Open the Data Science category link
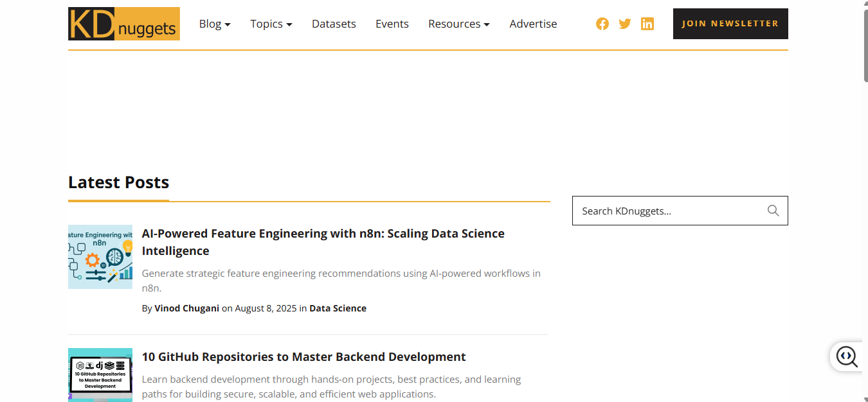 pos(338,308)
